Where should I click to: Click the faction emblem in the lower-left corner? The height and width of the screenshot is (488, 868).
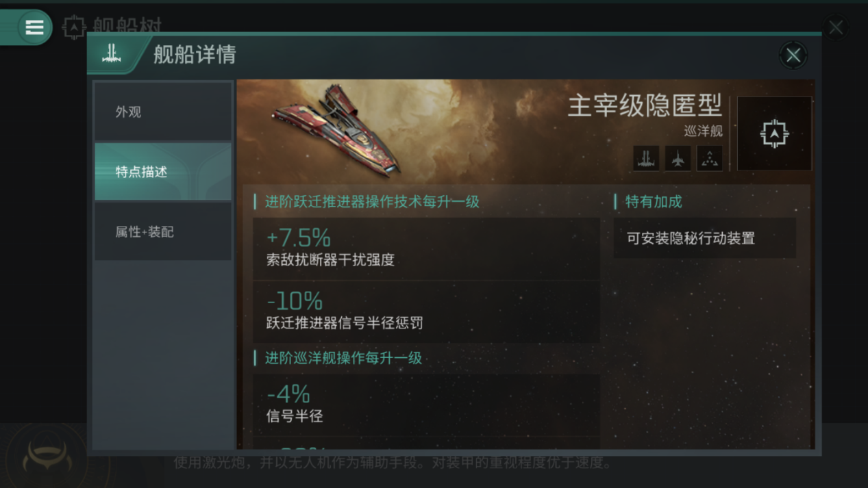click(47, 457)
